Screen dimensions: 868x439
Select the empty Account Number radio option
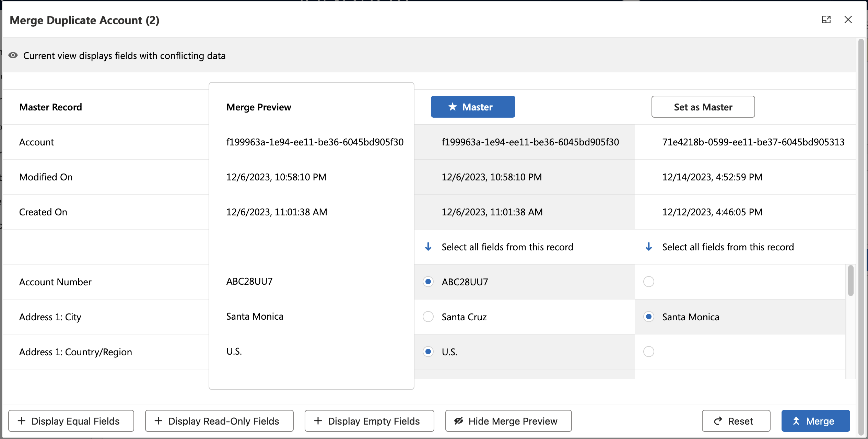point(649,282)
